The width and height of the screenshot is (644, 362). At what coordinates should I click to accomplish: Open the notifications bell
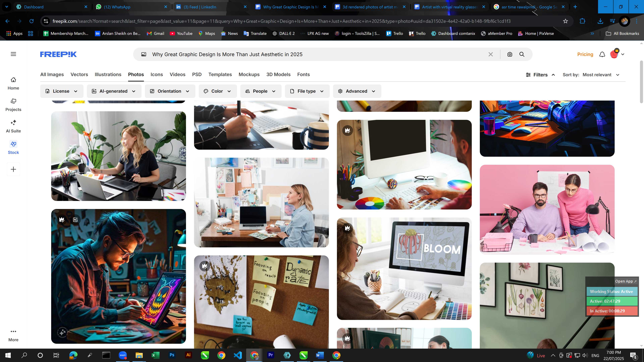point(602,54)
